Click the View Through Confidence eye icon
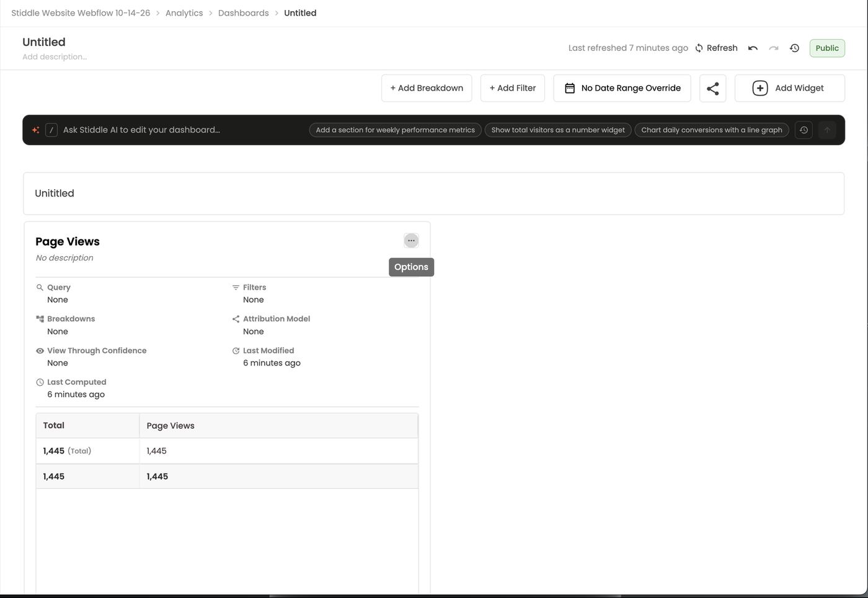This screenshot has width=868, height=598. (40, 350)
